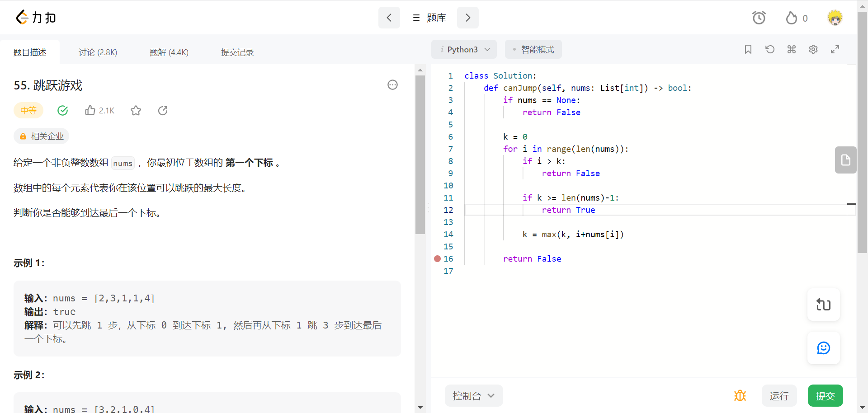Click the page right scrollbar thumb
The image size is (868, 413).
click(863, 132)
